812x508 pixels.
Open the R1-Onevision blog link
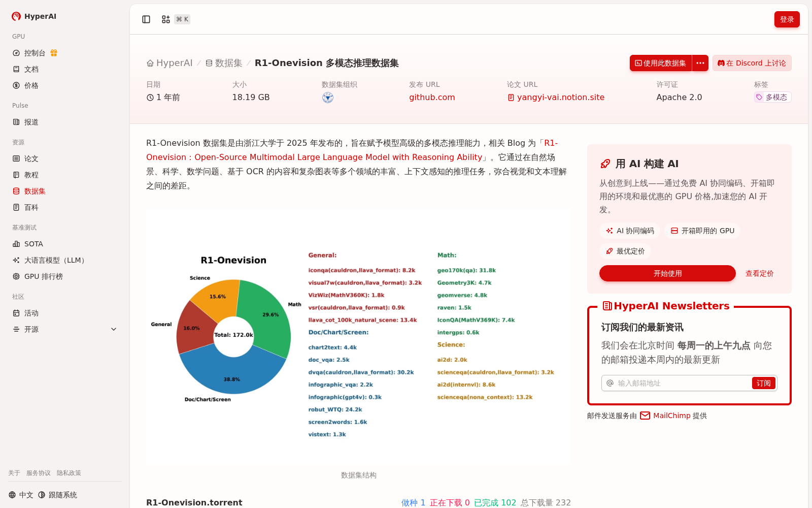[352, 150]
